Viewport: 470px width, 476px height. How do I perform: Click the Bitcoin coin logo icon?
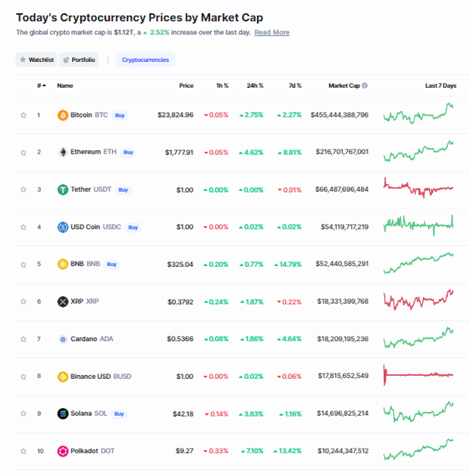pos(63,115)
